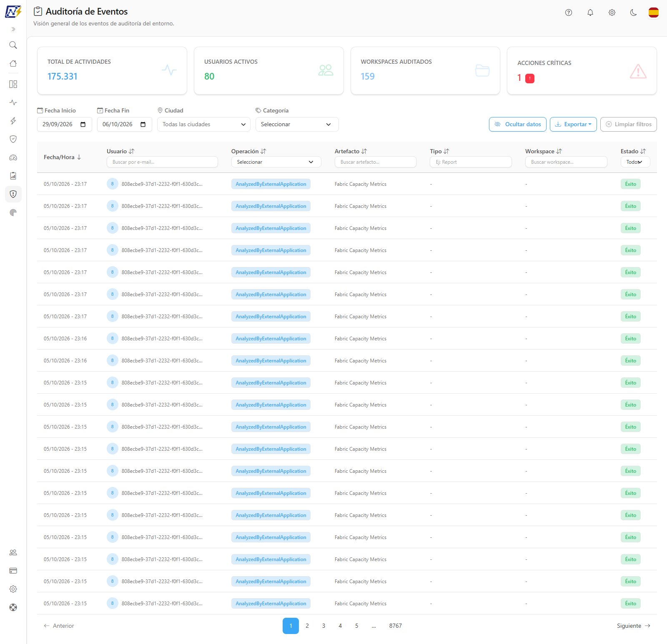Change language via the Spain flag icon
The width and height of the screenshot is (667, 644).
654,12
